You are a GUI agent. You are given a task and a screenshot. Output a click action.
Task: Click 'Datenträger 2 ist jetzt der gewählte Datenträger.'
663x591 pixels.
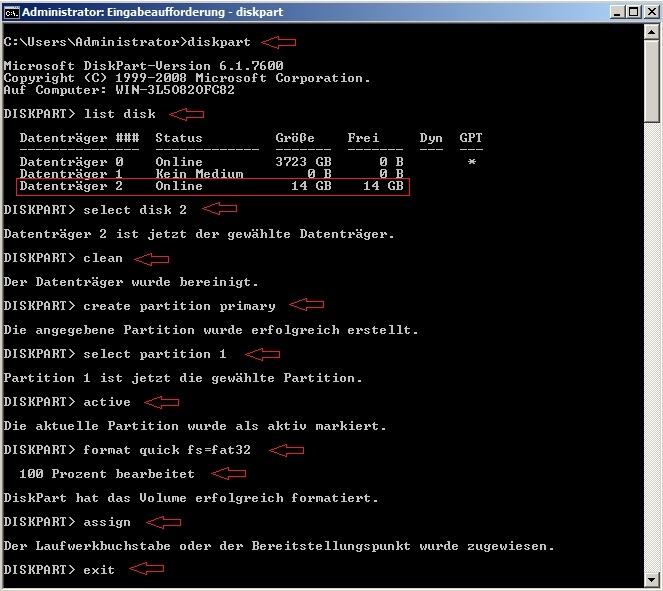tap(199, 234)
